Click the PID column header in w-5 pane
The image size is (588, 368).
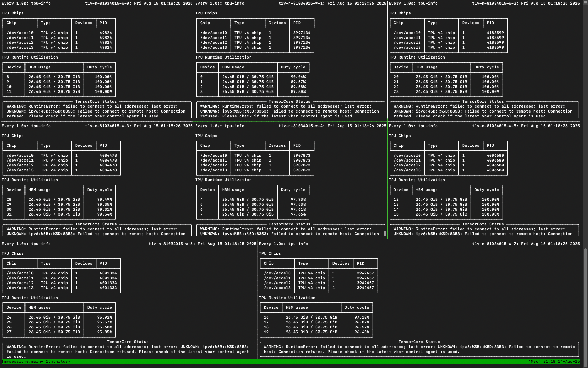pyautogui.click(x=490, y=145)
